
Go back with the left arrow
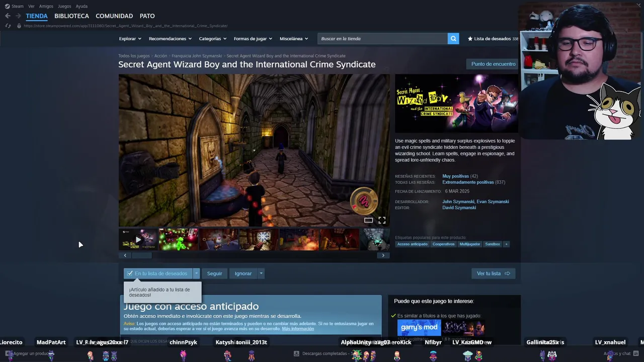tap(8, 16)
